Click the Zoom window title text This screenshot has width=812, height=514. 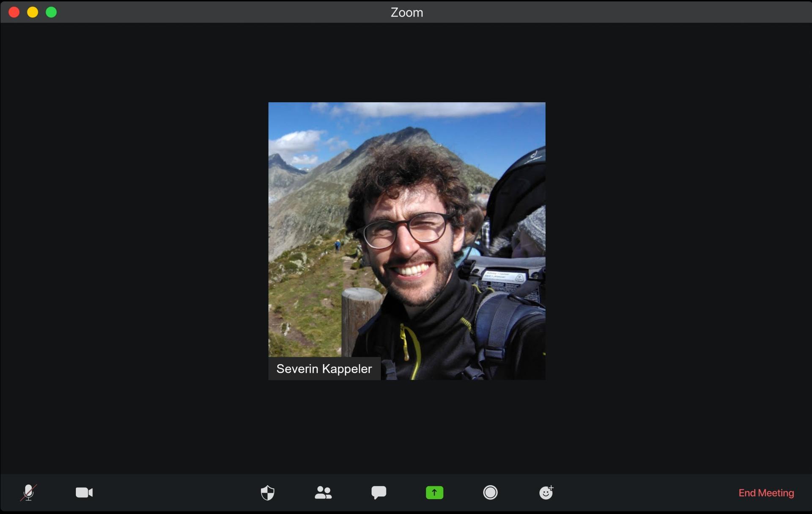coord(406,12)
